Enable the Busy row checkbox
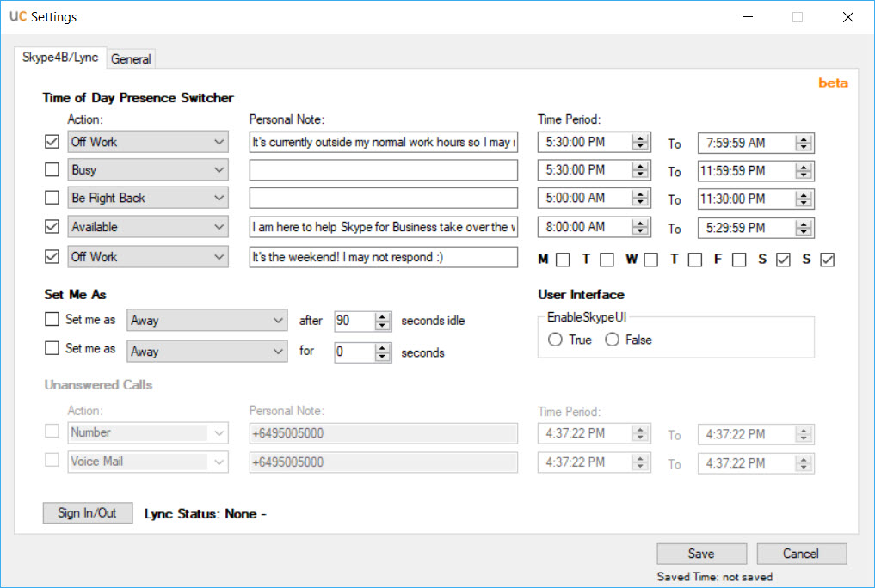Screen dimensions: 875x588 tap(52, 169)
